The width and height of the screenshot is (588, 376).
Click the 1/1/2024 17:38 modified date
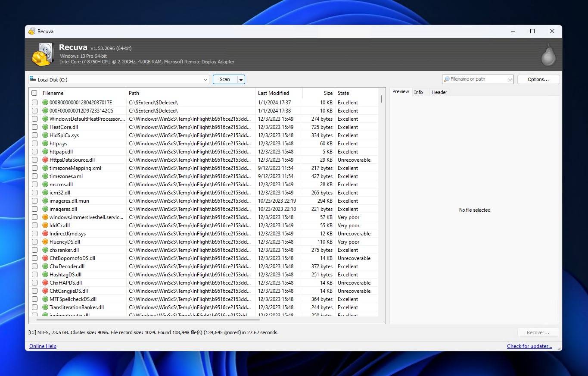[274, 111]
